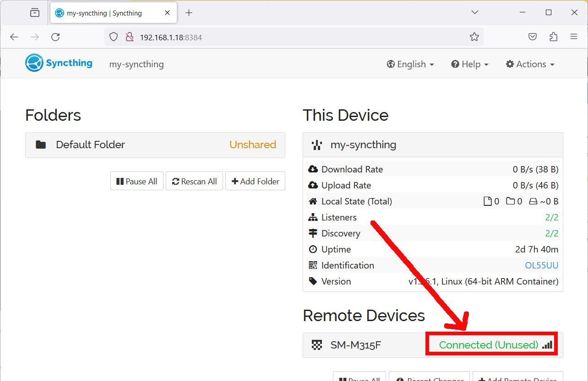Viewport: 588px width, 381px height.
Task: Open the Firefox application menu
Action: (x=574, y=37)
